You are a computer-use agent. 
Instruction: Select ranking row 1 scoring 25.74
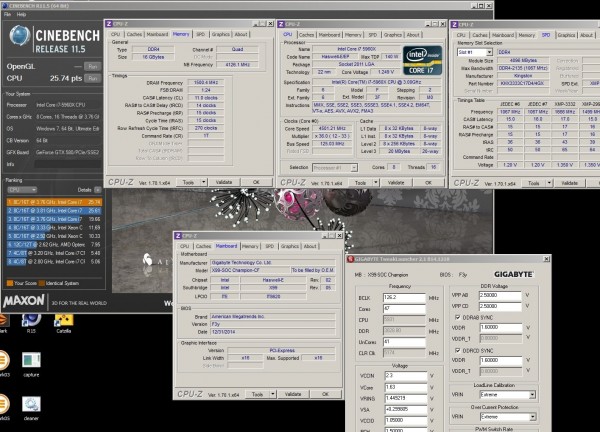point(54,202)
